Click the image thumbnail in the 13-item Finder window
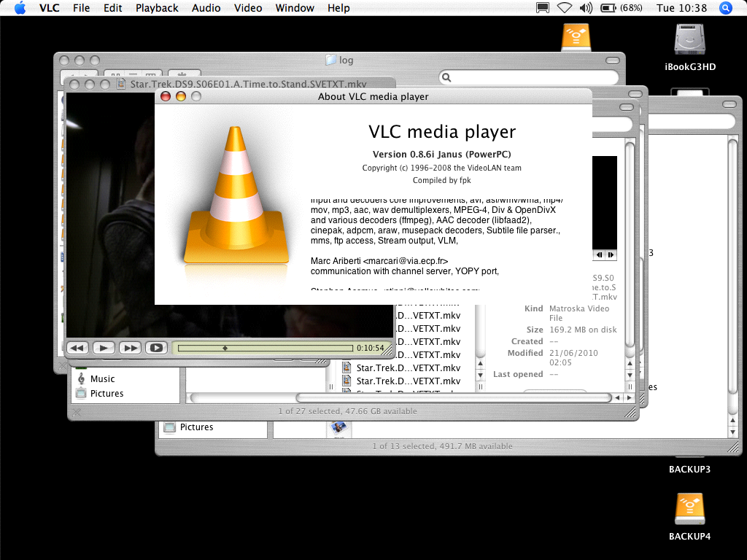 click(x=338, y=428)
